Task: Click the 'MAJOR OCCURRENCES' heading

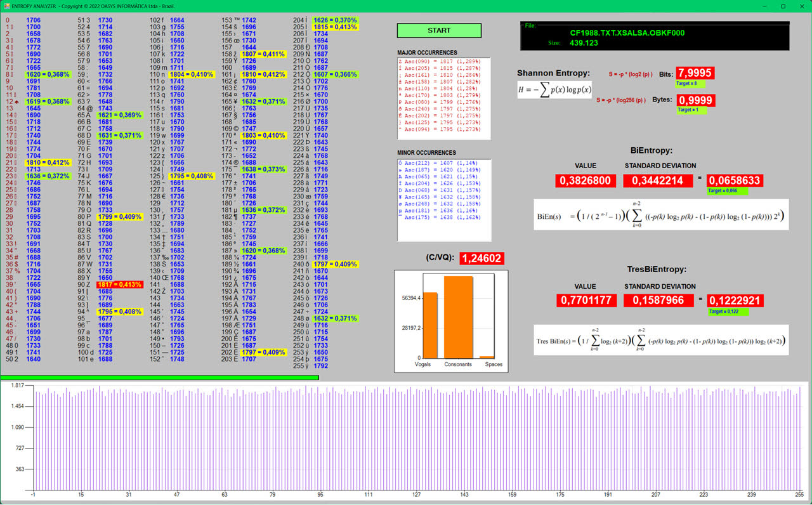Action: coord(427,53)
